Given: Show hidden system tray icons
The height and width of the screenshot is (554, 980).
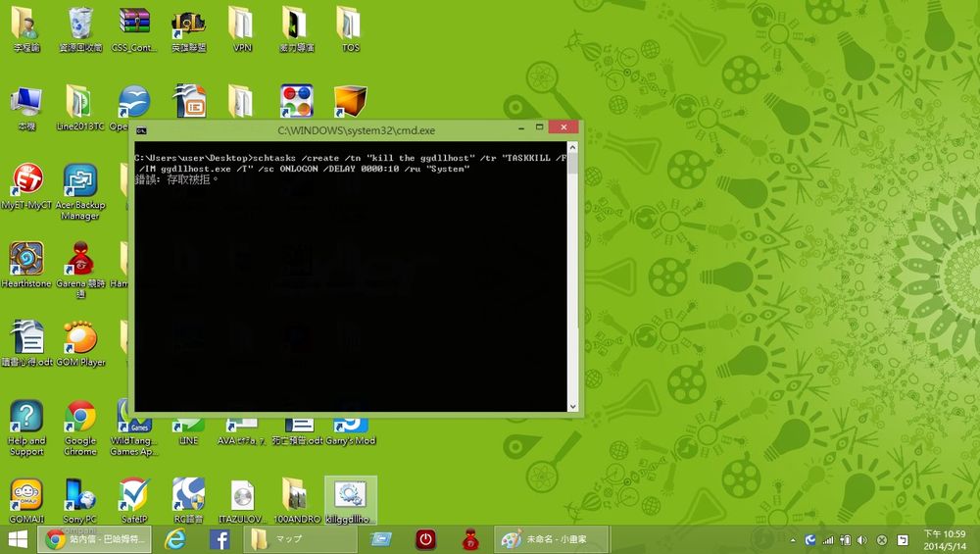Looking at the screenshot, I should tap(793, 540).
